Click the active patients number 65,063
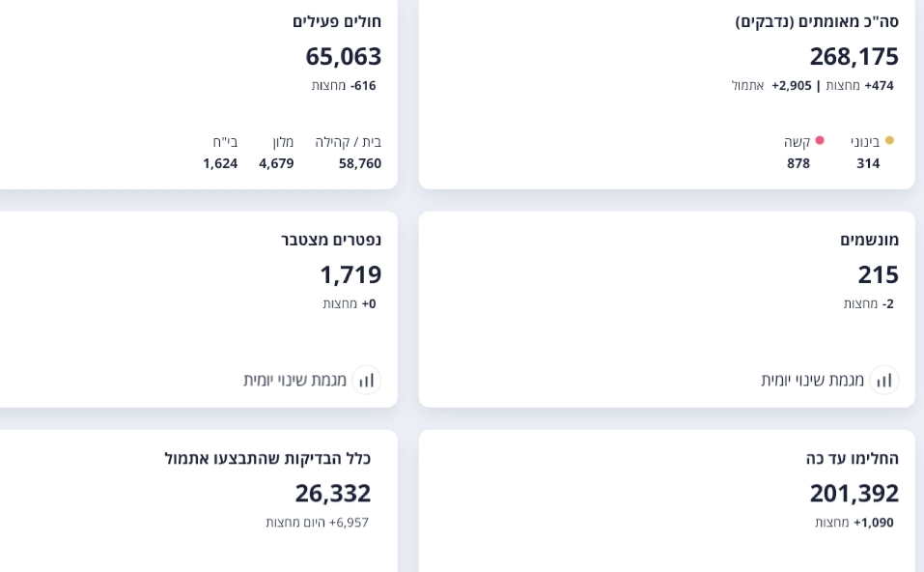 pos(343,56)
